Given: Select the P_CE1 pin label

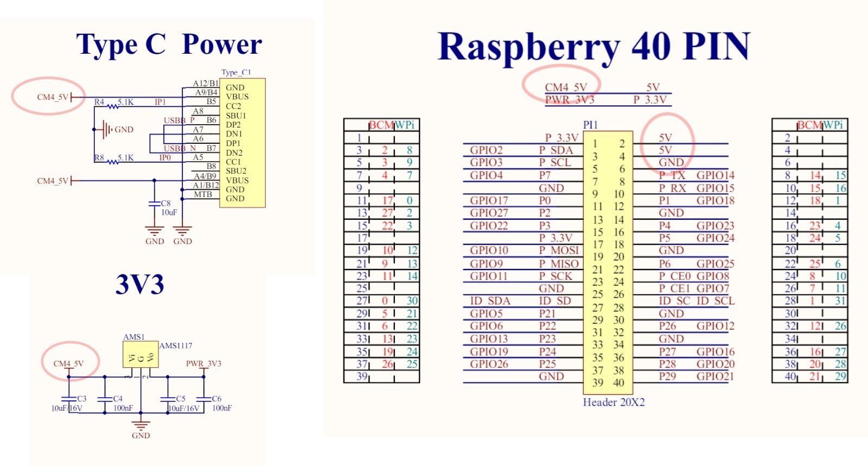Looking at the screenshot, I should [x=674, y=289].
